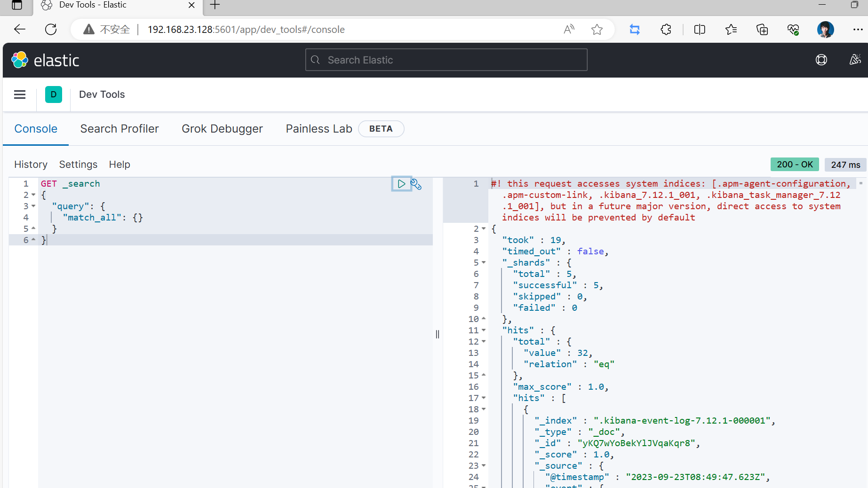
Task: Click the not secure warning icon
Action: pyautogui.click(x=89, y=30)
